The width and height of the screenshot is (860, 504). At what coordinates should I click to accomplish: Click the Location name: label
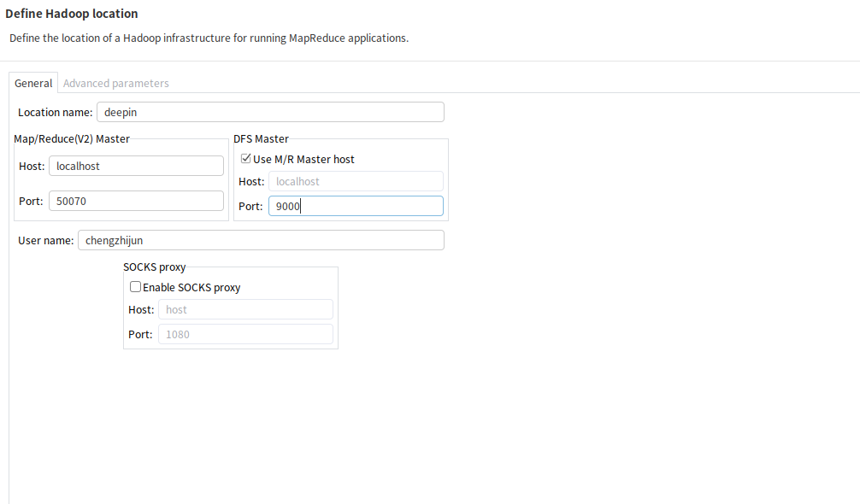point(56,112)
